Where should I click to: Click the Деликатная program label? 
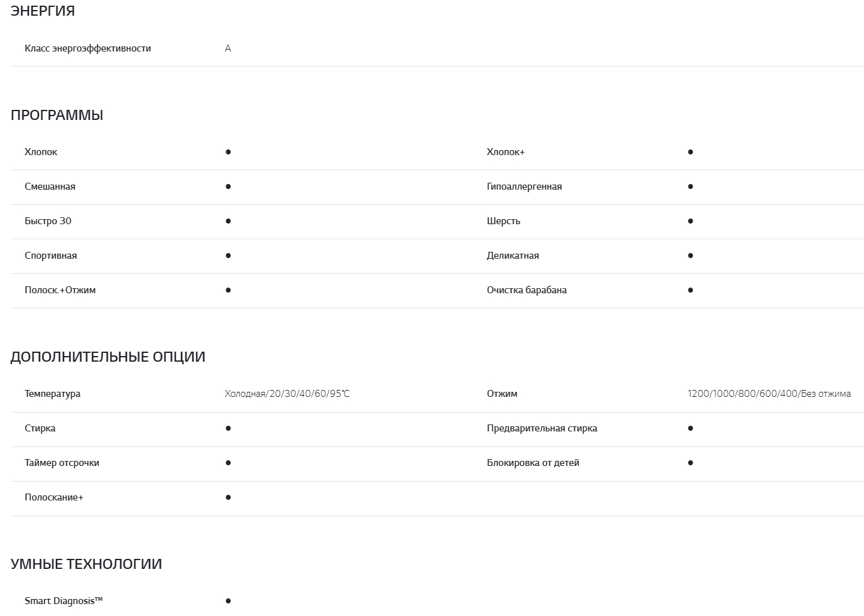(x=513, y=256)
